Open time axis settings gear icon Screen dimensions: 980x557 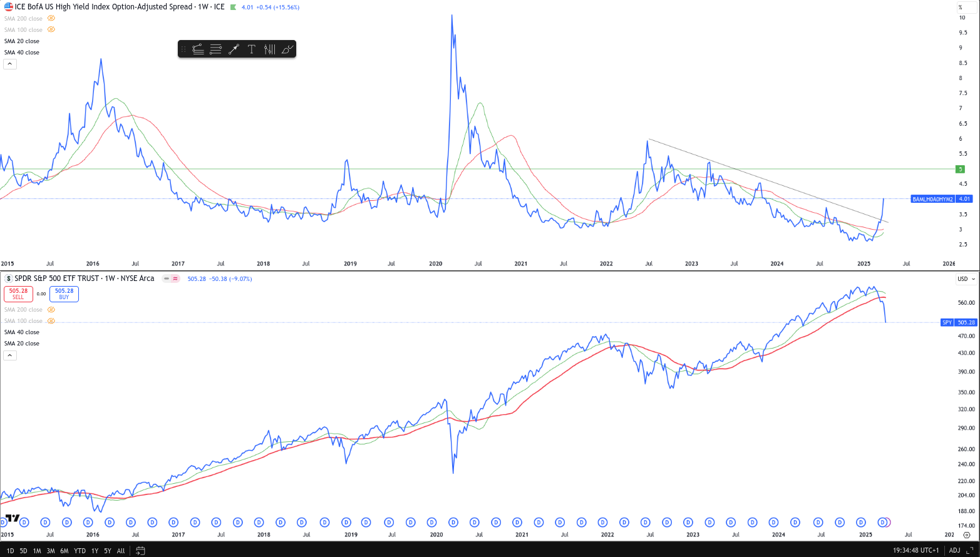966,535
